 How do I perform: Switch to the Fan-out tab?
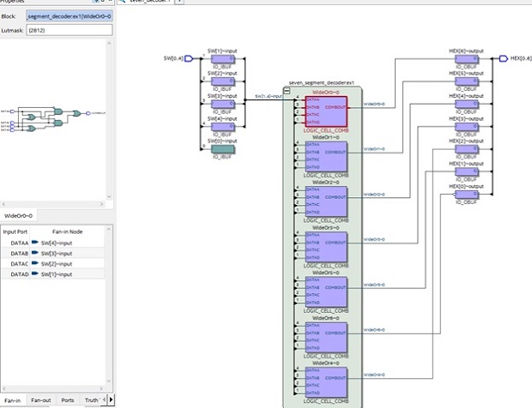[40, 399]
